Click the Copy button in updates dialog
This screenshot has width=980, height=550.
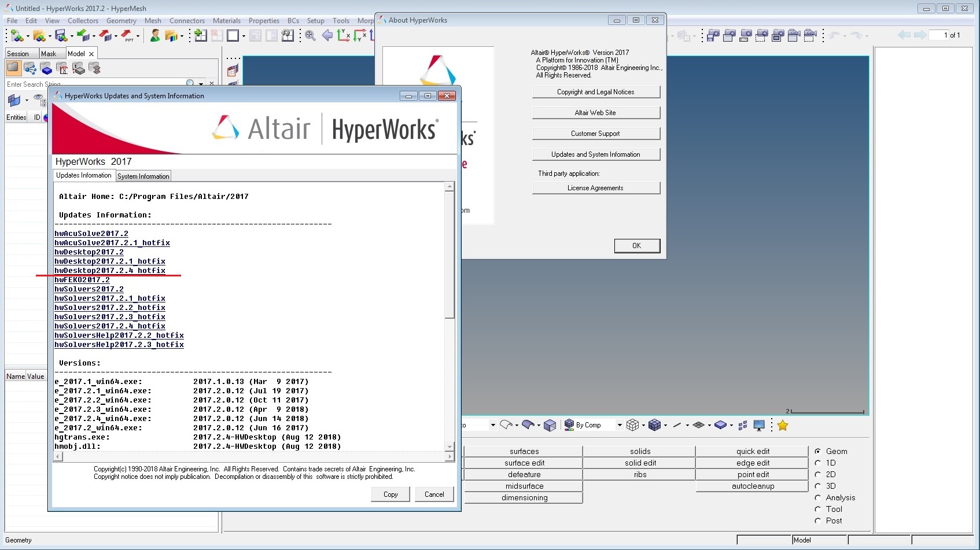pyautogui.click(x=390, y=494)
